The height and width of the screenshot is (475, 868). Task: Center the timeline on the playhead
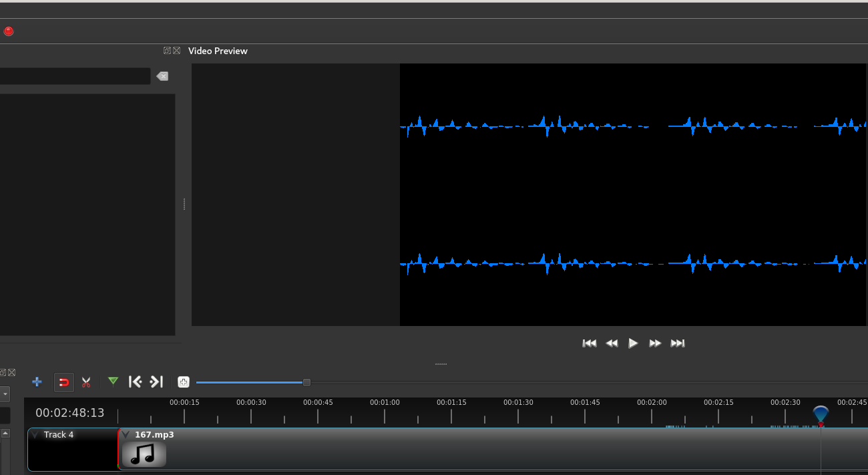click(x=184, y=381)
